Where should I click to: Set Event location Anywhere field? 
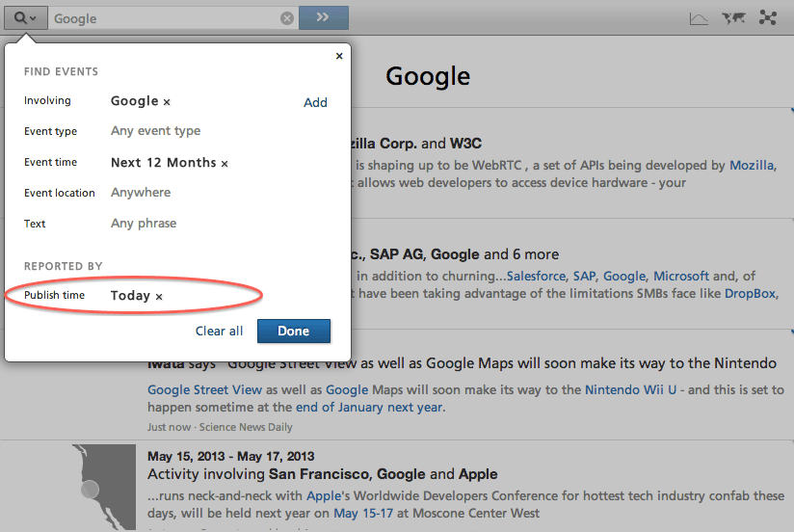(x=141, y=193)
